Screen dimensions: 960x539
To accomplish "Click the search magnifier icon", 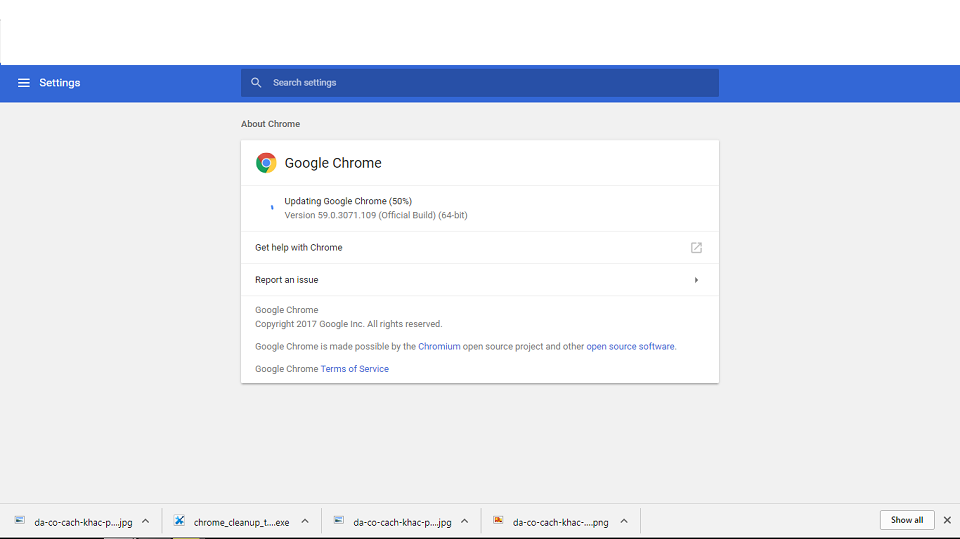I will coord(256,83).
